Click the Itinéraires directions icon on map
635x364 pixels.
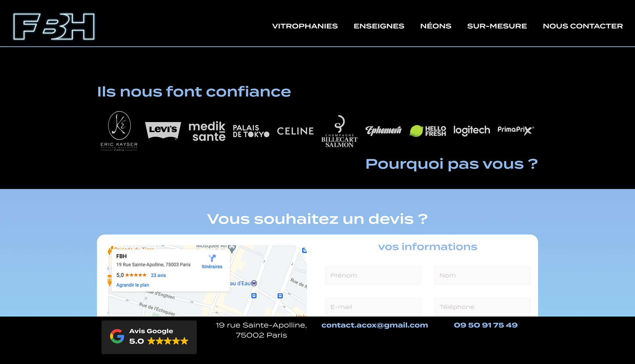[212, 258]
